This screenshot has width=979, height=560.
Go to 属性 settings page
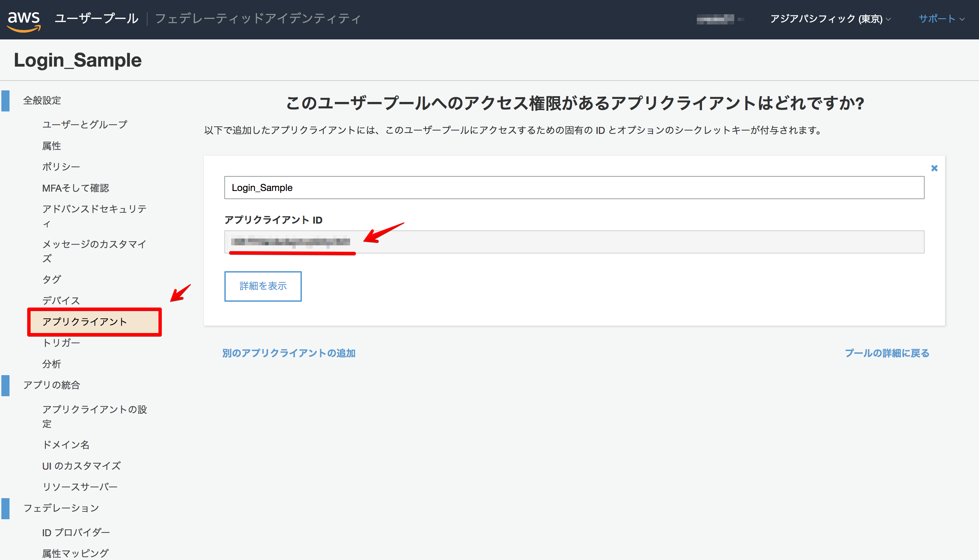click(52, 146)
